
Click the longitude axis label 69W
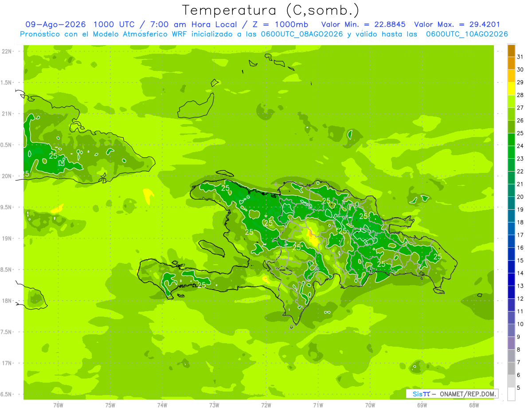click(422, 405)
